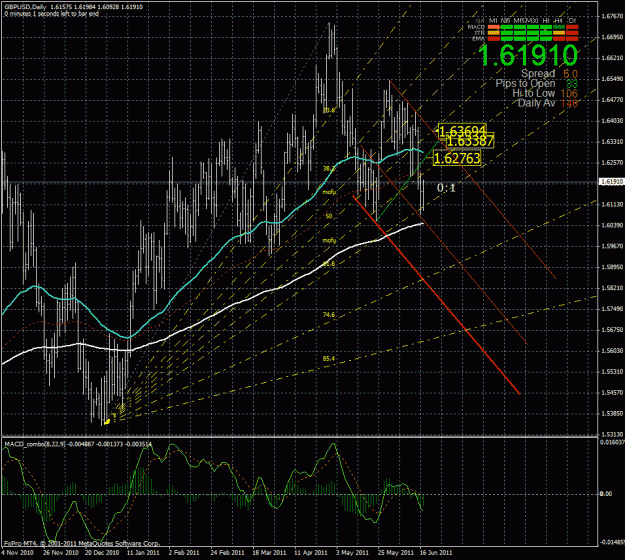625x560 pixels.
Task: Click the FxPro MT4 MetaQuotes copyright text
Action: [x=82, y=543]
